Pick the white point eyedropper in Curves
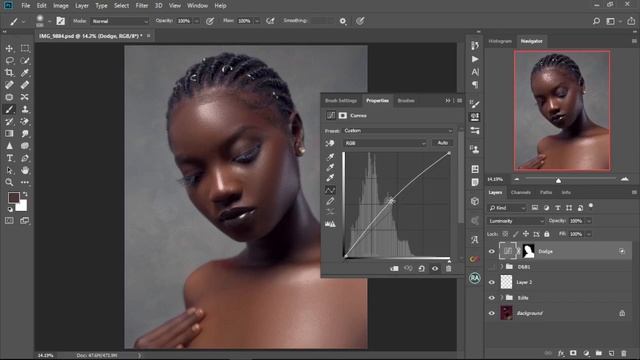This screenshot has height=360, width=640. [x=330, y=178]
